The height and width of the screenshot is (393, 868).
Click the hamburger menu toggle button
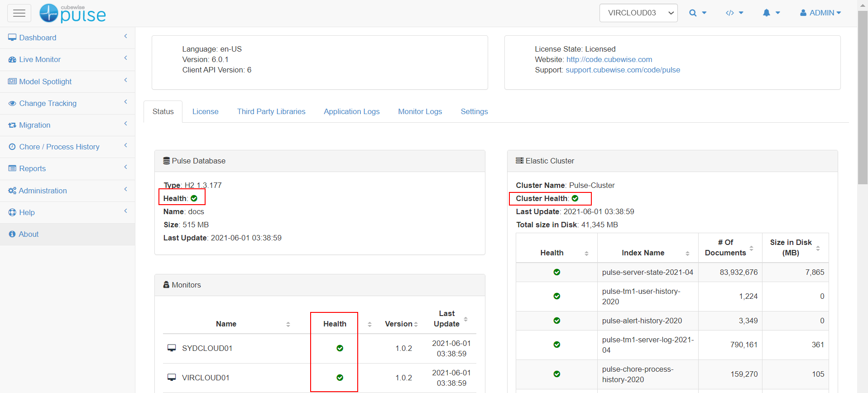pyautogui.click(x=19, y=13)
